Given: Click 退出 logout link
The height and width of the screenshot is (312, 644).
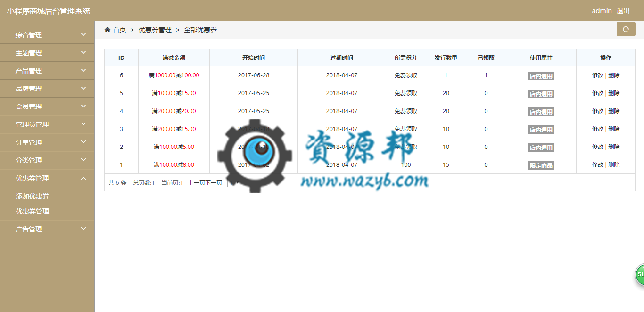Looking at the screenshot, I should point(623,11).
